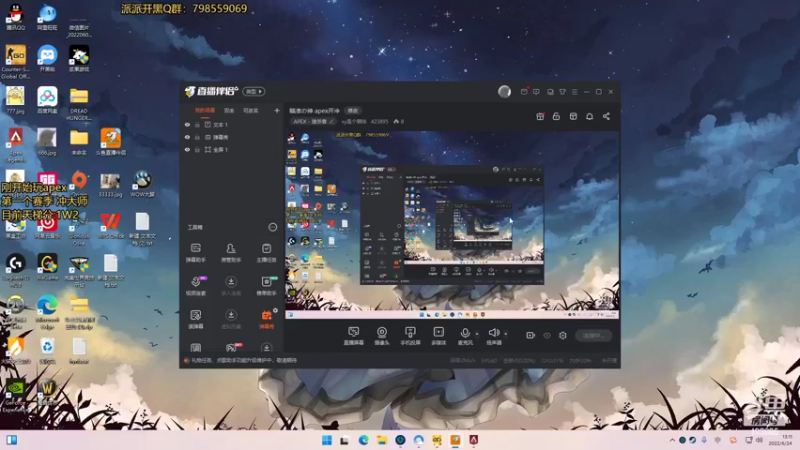The image size is (800, 450).
Task: Click the announcement text in status bar
Action: pyautogui.click(x=244, y=360)
